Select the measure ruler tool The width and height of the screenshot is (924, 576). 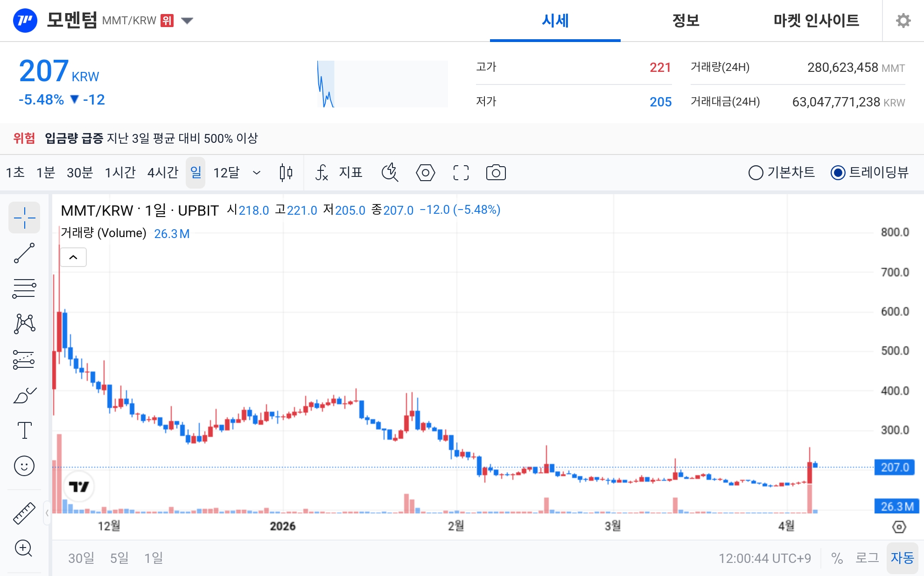(x=24, y=512)
